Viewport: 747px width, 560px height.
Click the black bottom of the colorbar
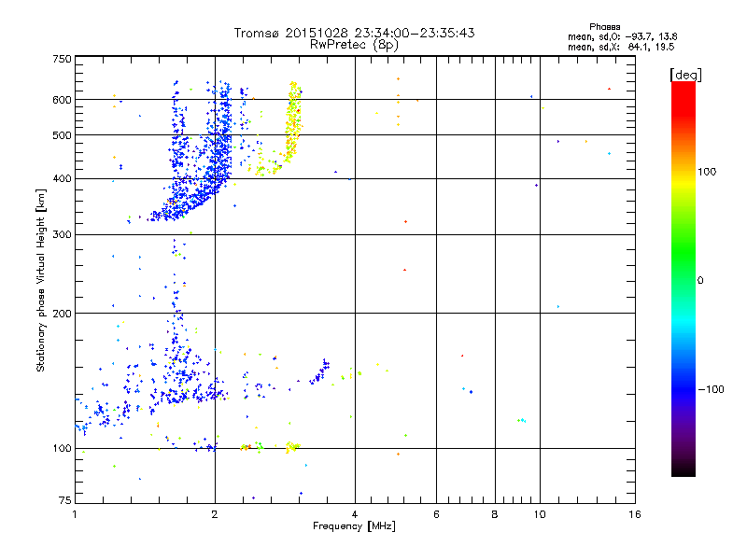(x=684, y=469)
